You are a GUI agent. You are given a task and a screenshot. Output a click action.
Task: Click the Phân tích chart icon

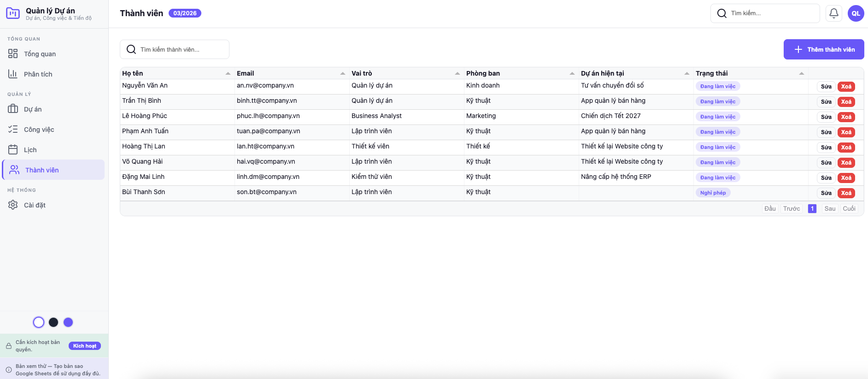click(x=13, y=74)
